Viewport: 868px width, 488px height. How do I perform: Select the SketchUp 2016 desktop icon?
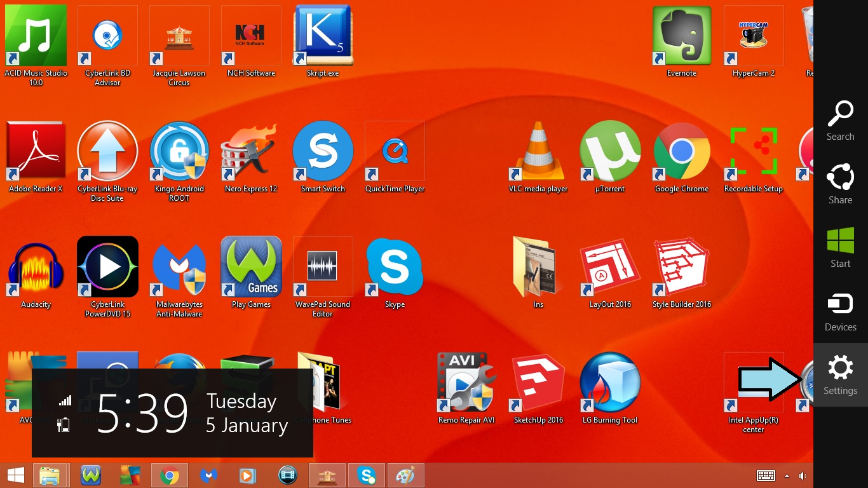[x=538, y=384]
